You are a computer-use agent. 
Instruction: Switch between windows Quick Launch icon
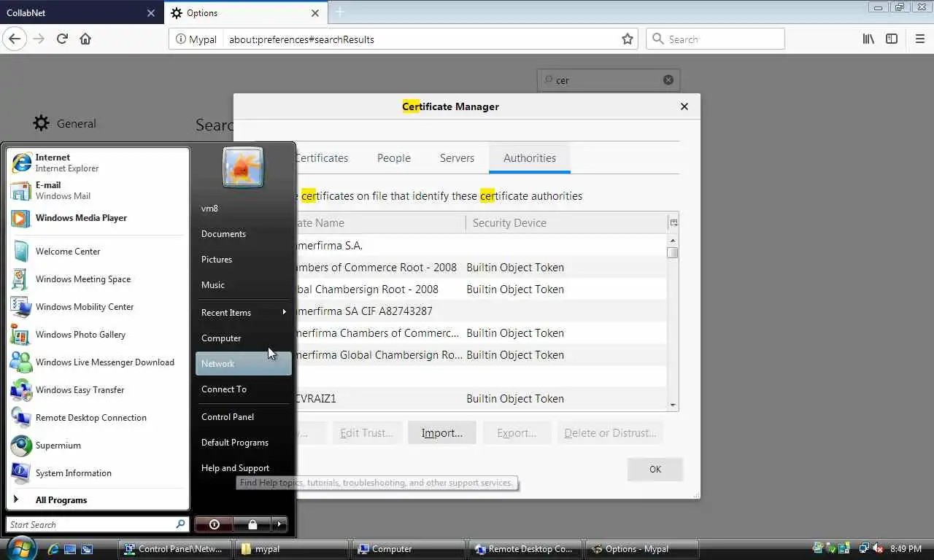pos(87,549)
